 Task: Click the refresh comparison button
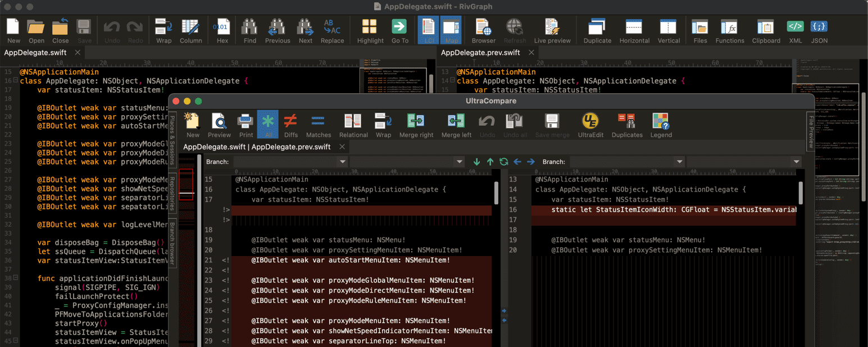point(503,162)
